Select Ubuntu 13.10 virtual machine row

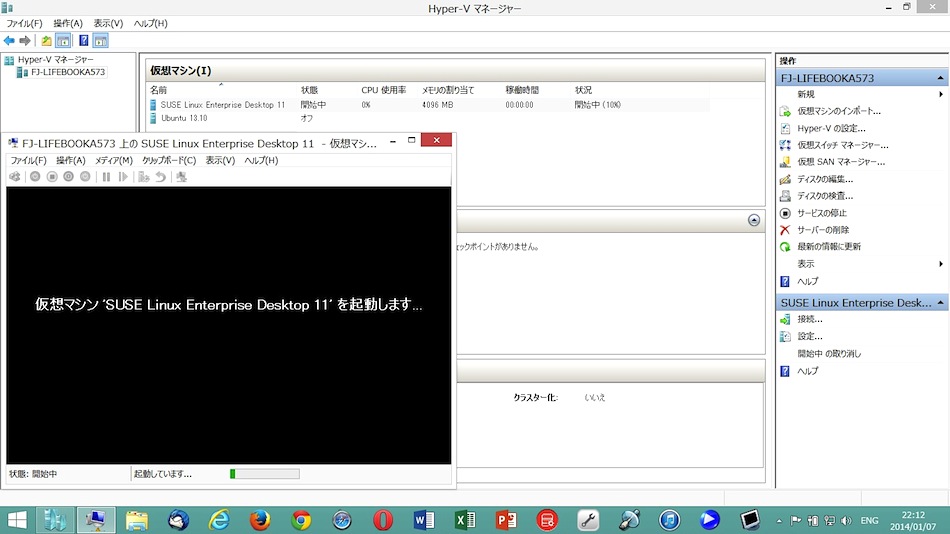429,118
